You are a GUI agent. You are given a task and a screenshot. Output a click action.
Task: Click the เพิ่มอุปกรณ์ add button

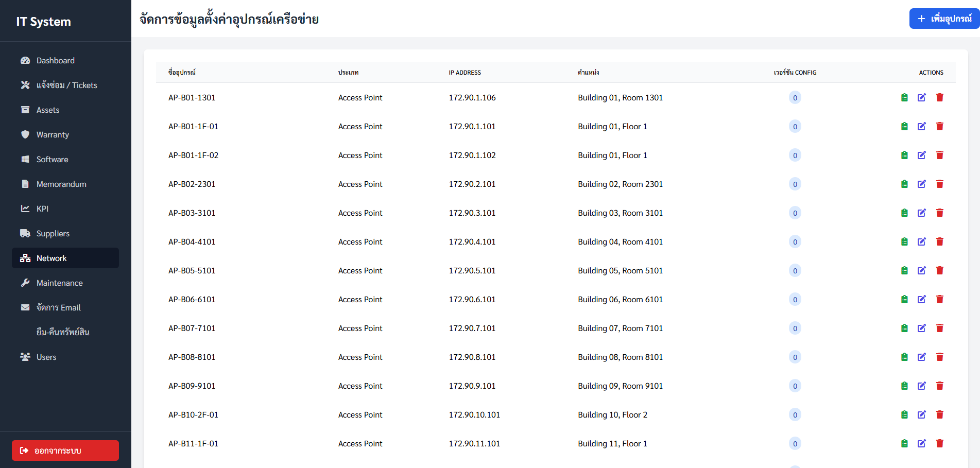(x=944, y=19)
